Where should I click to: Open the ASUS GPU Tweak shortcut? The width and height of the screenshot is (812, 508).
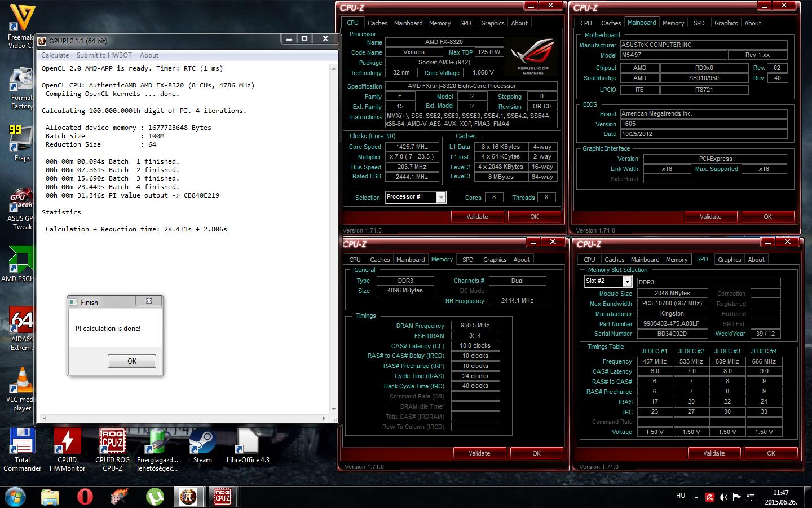[x=21, y=209]
